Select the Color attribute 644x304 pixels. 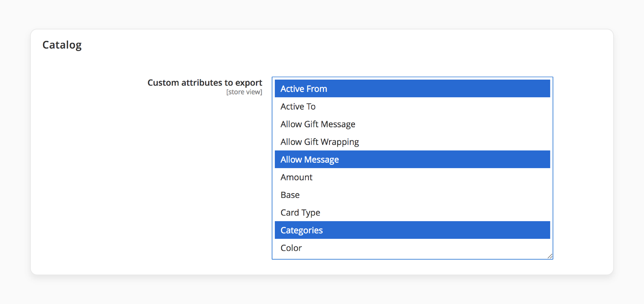412,248
